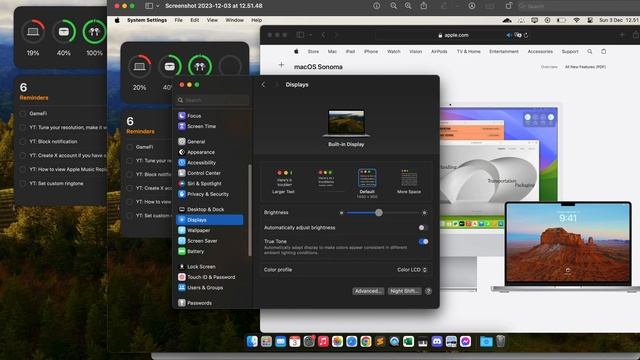This screenshot has height=360, width=640.
Task: Click the Wi-Fi menu bar icon
Action: pyautogui.click(x=576, y=20)
